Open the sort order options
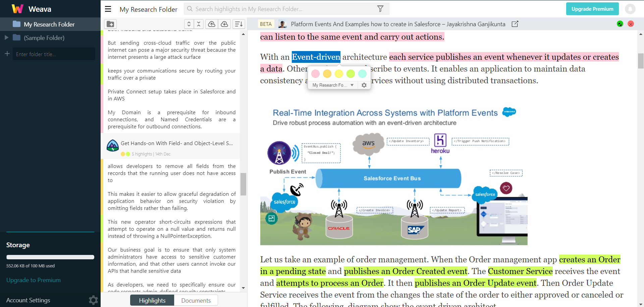Image resolution: width=644 pixels, height=307 pixels. (x=238, y=24)
